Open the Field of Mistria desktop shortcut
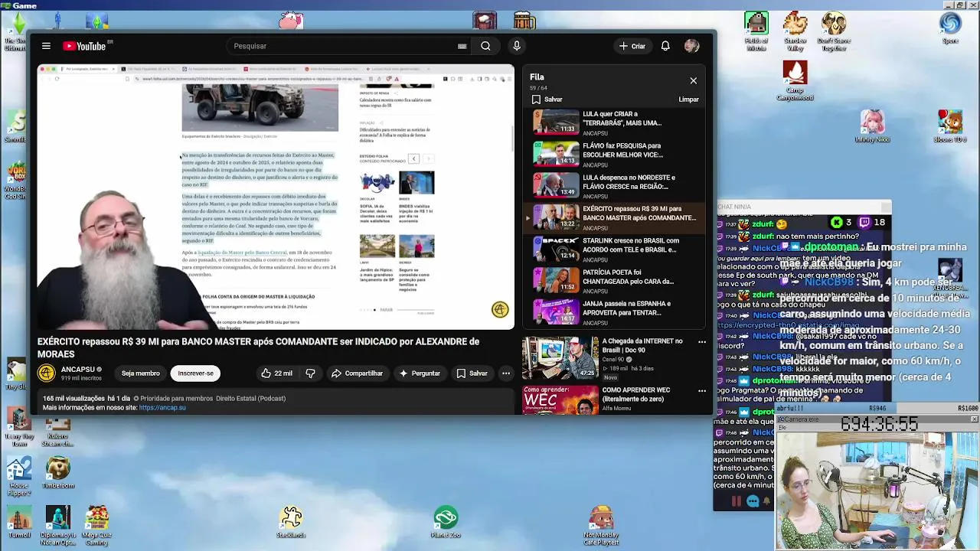 click(x=756, y=31)
